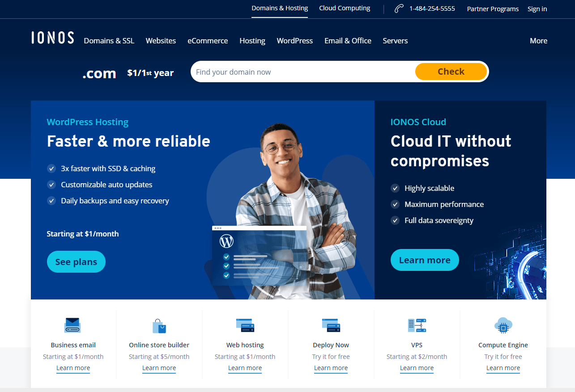Click the Online store builder title
This screenshot has width=575, height=392.
coord(159,345)
